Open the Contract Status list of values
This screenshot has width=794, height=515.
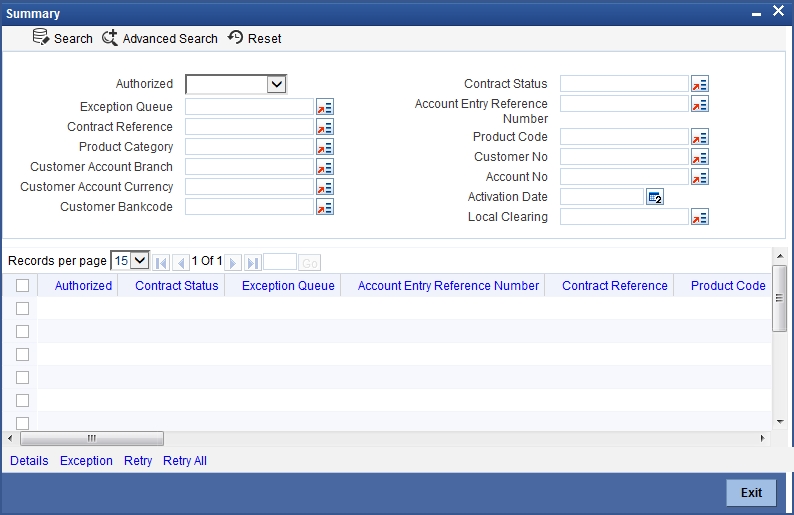tap(700, 84)
